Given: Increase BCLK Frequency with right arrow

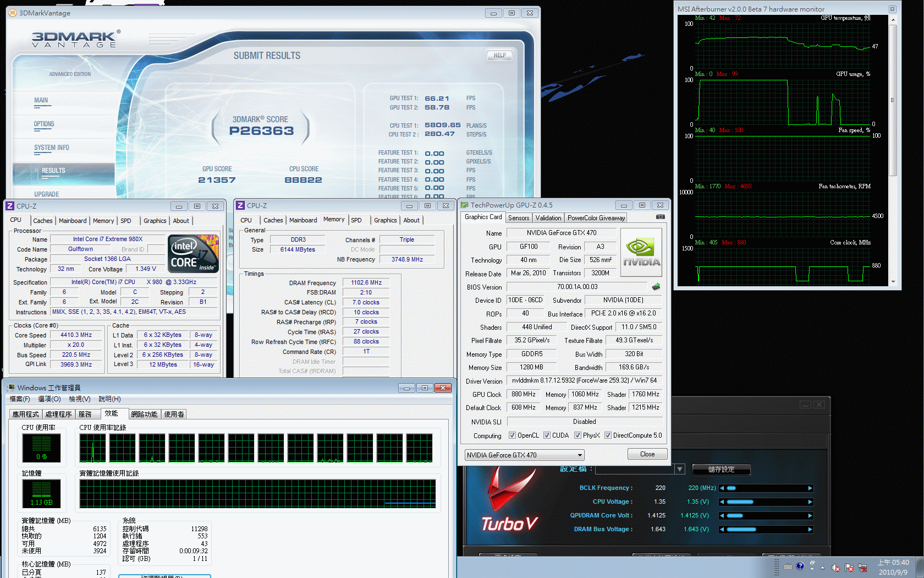Looking at the screenshot, I should tap(810, 488).
